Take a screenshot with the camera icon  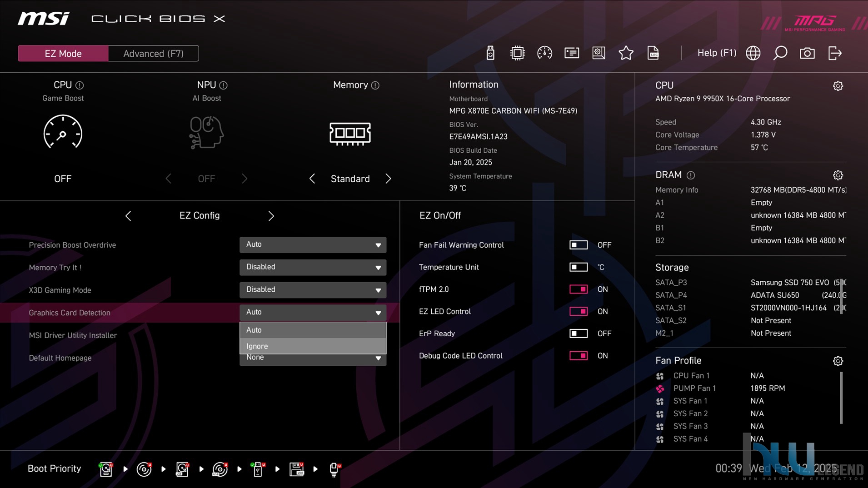[807, 53]
